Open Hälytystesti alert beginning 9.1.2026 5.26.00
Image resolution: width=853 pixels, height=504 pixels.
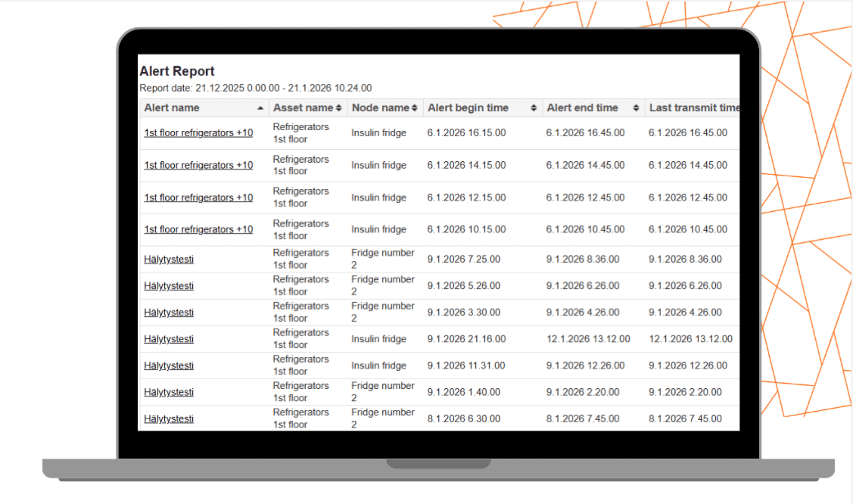coord(169,286)
